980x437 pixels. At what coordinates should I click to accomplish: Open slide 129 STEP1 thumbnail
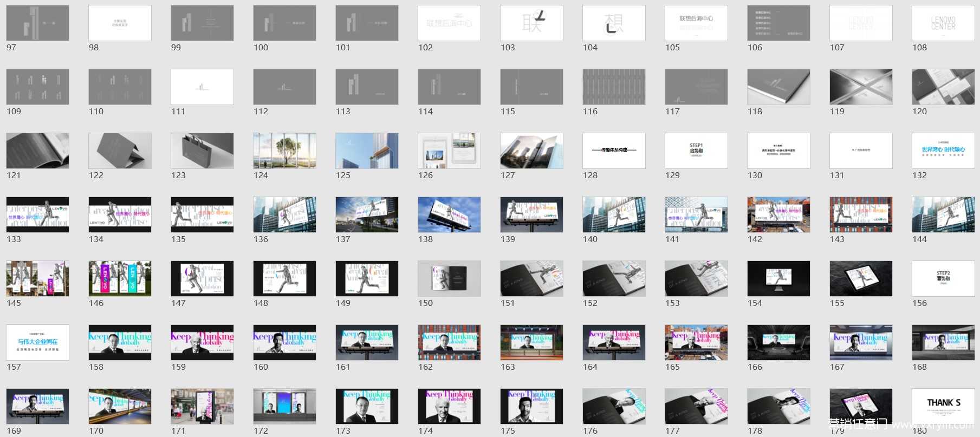(x=696, y=151)
